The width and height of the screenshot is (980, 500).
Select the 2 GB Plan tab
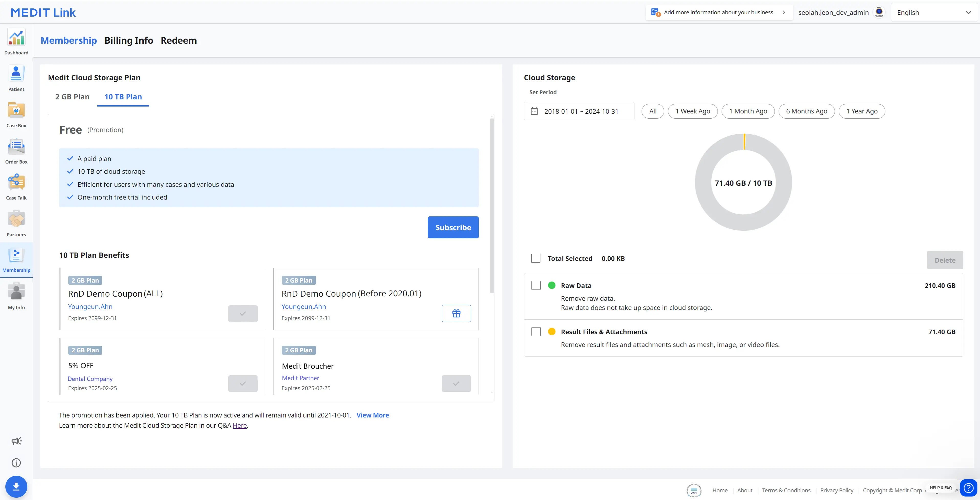pyautogui.click(x=72, y=97)
